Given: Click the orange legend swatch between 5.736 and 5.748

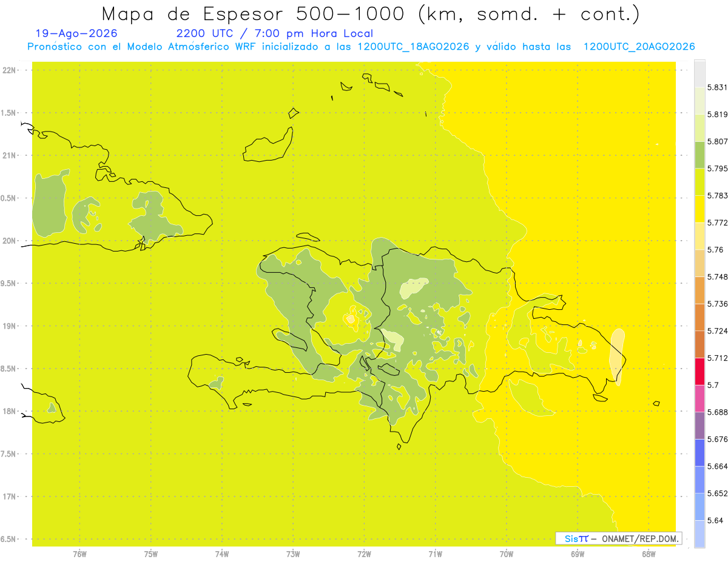Looking at the screenshot, I should pos(699,290).
